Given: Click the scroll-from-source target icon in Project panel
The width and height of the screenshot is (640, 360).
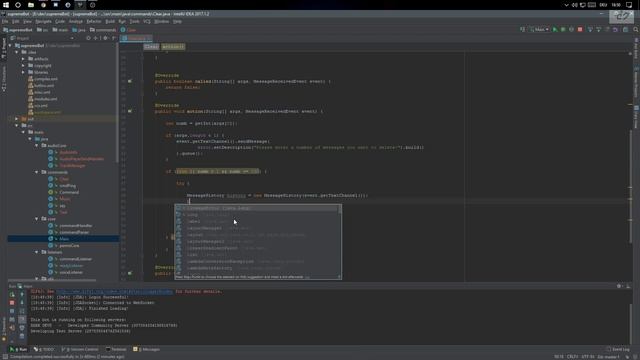Looking at the screenshot, I should pos(88,38).
